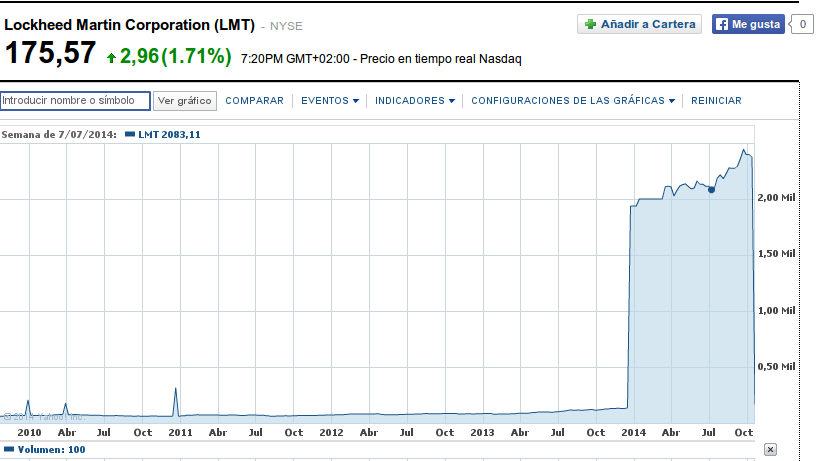Click the data point marker on the chart line
Image resolution: width=826 pixels, height=461 pixels.
point(711,190)
